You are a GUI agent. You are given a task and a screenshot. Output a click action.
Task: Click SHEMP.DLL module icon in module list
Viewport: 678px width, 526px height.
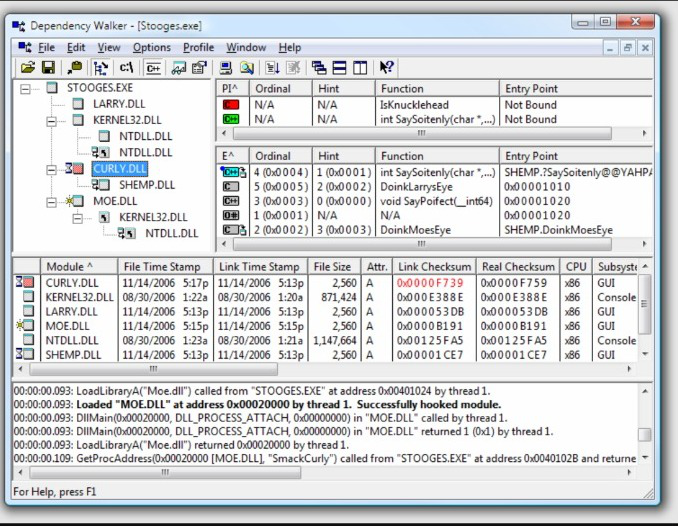pos(25,354)
